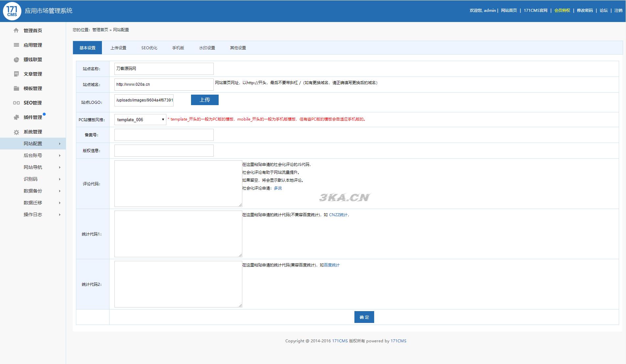This screenshot has height=364, width=626.
Task: Click 会员特权 link
Action: [562, 11]
